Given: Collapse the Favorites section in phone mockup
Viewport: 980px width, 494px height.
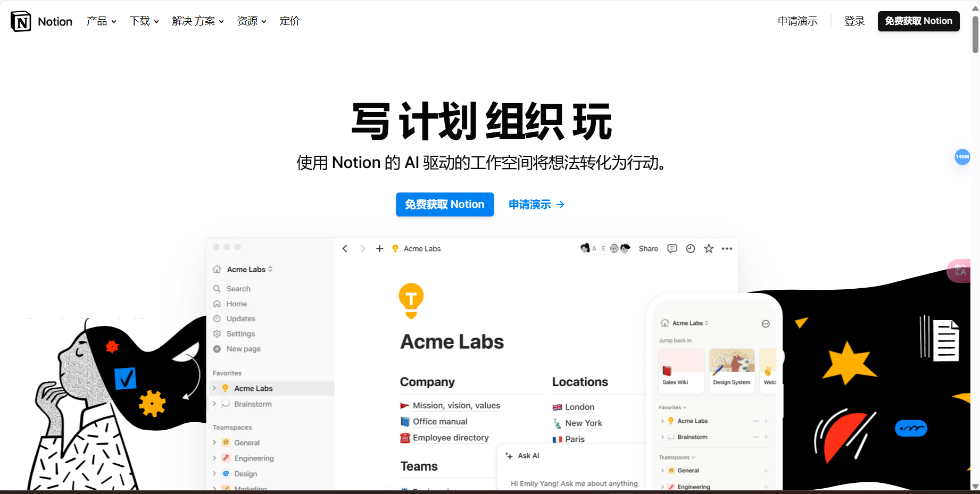Looking at the screenshot, I should point(685,407).
